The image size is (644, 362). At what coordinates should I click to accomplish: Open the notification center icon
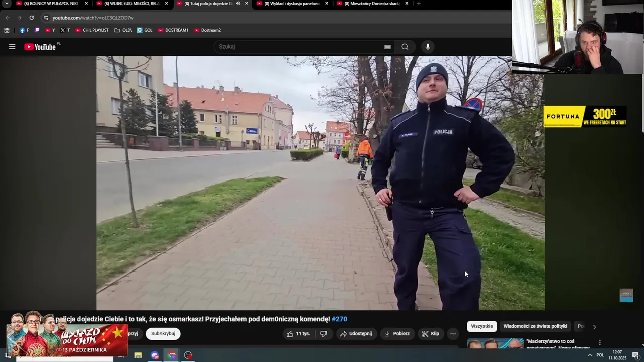(x=635, y=355)
